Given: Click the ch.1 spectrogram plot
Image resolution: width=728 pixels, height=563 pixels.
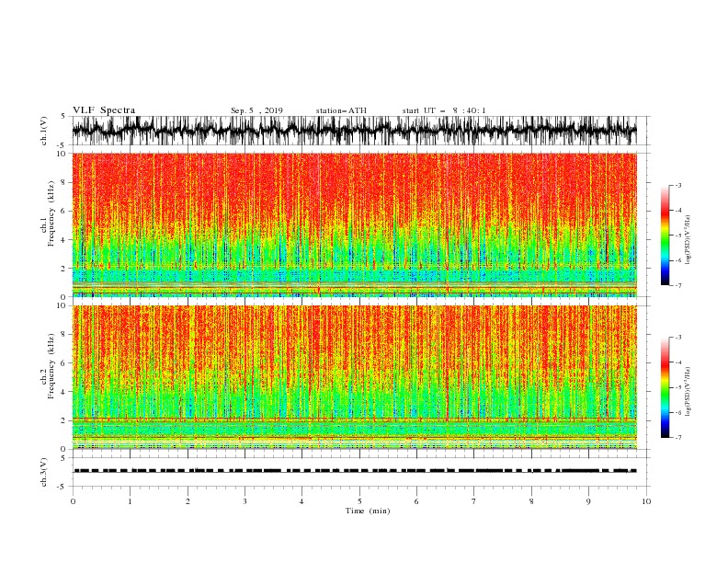Looking at the screenshot, I should (x=354, y=224).
